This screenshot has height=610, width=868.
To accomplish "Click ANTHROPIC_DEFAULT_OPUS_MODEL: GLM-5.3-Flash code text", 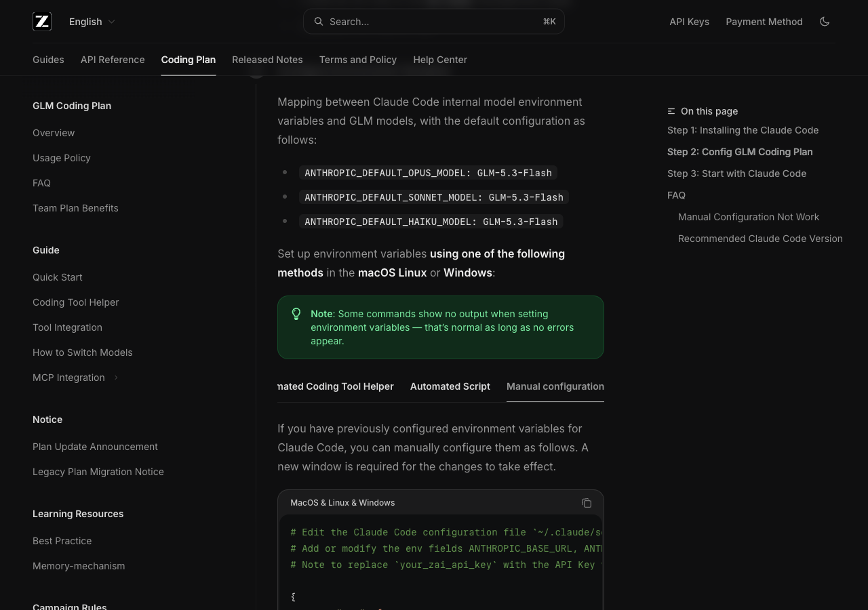I will (x=429, y=173).
